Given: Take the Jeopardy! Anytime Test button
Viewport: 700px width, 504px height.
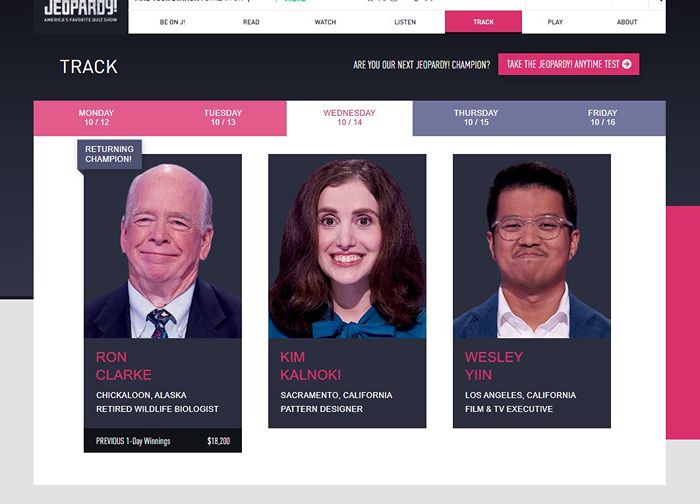Looking at the screenshot, I should pyautogui.click(x=568, y=64).
